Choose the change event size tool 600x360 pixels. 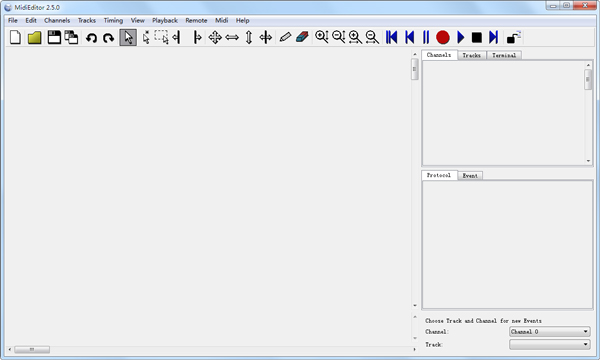(x=266, y=37)
